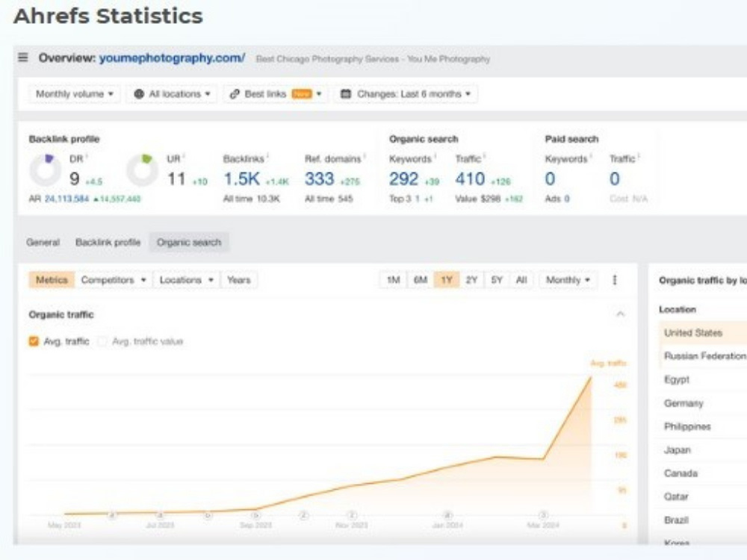
Task: Switch to the Backlink profile tab
Action: 108,243
